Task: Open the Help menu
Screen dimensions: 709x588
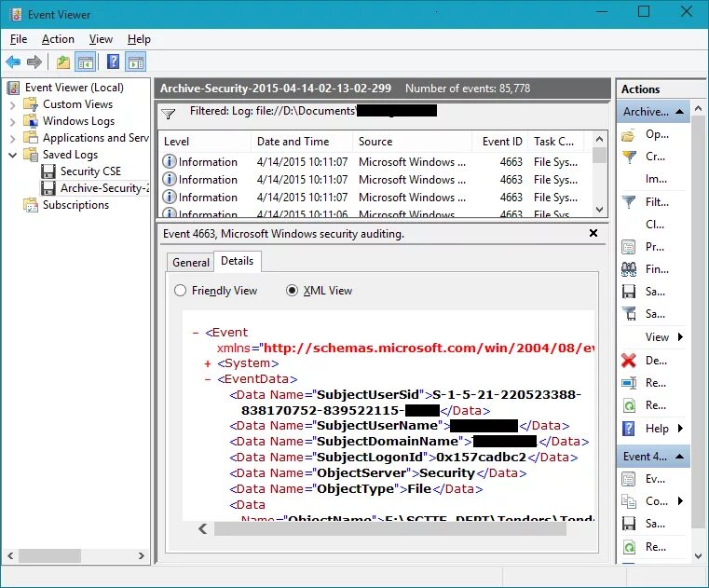Action: [139, 39]
